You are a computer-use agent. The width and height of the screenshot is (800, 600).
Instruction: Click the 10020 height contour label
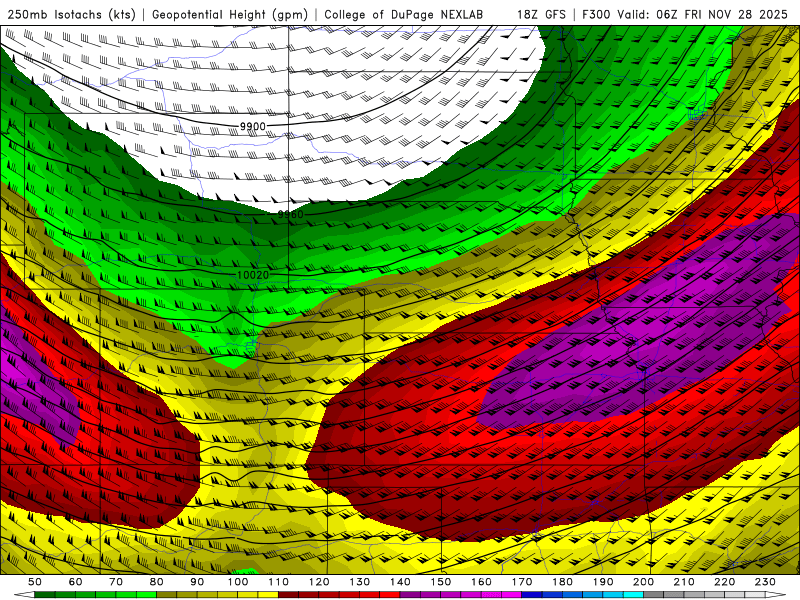coord(253,275)
